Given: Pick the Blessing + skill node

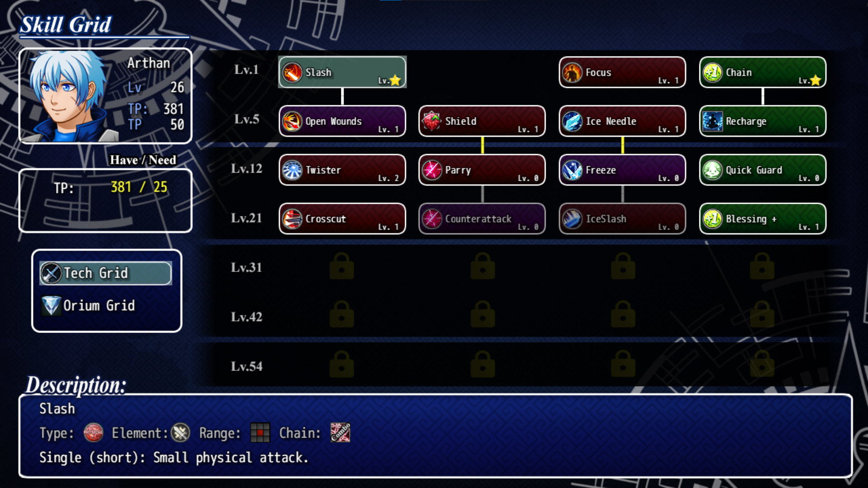Looking at the screenshot, I should point(763,219).
